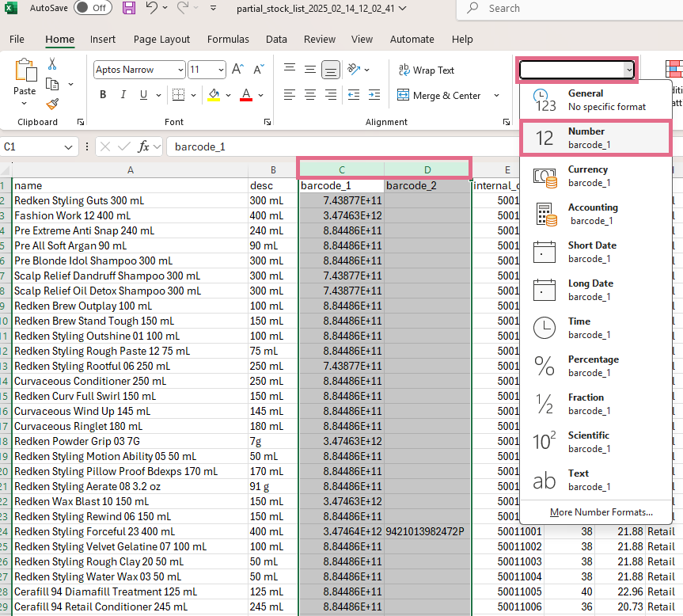
Task: Choose Text format option
Action: (x=595, y=480)
